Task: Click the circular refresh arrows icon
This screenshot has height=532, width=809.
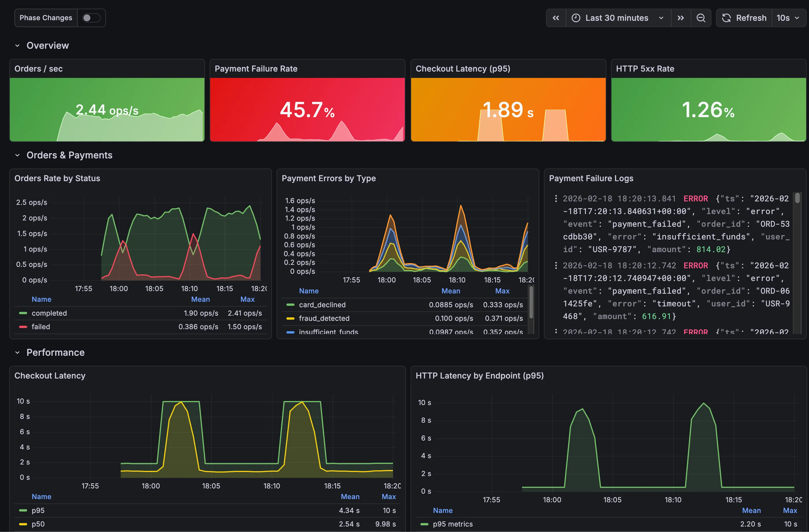Action: pyautogui.click(x=726, y=18)
